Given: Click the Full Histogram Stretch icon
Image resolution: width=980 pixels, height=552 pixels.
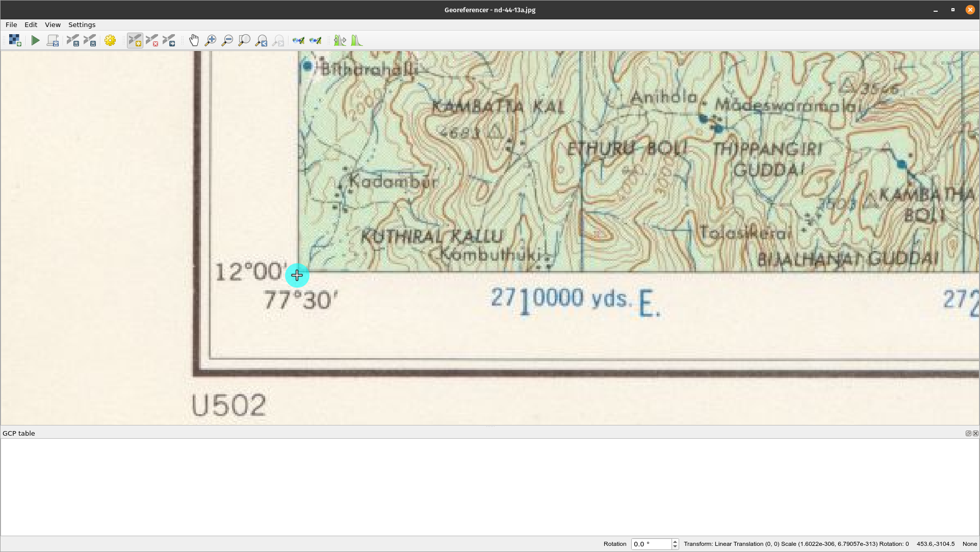Looking at the screenshot, I should pyautogui.click(x=340, y=40).
